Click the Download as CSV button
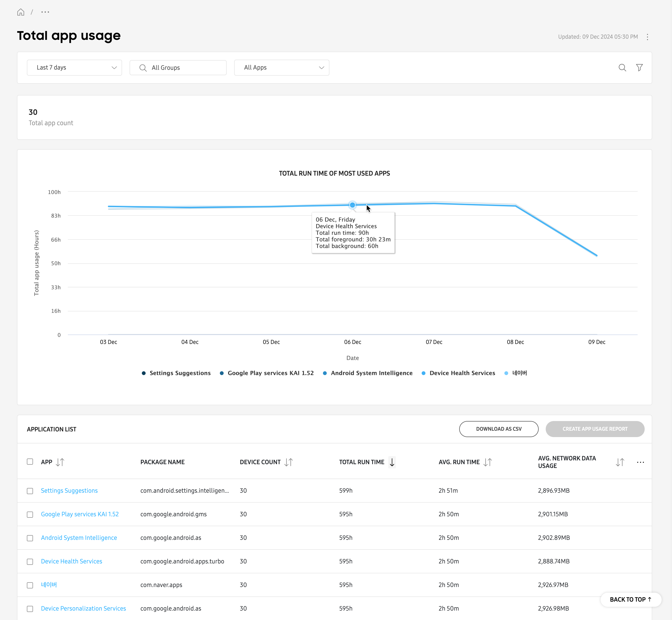Image resolution: width=672 pixels, height=620 pixels. click(x=499, y=429)
